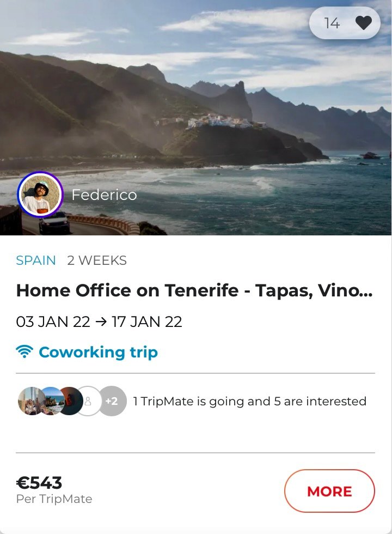Click the 2 WEEKS duration label

[97, 260]
